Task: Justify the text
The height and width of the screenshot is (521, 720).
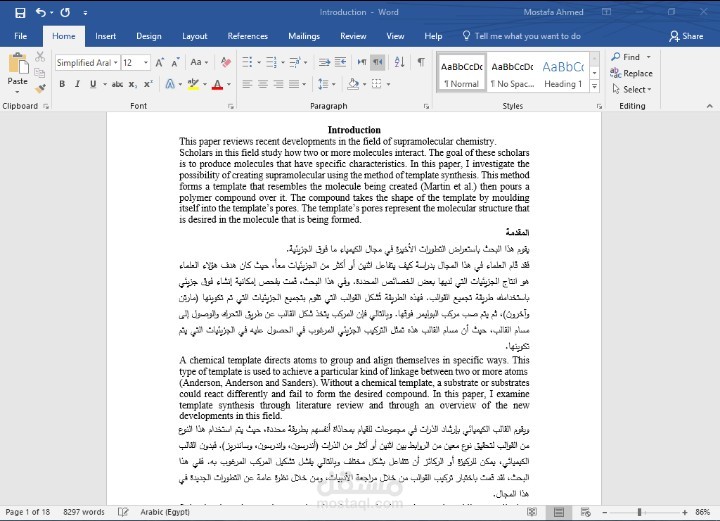Action: click(294, 84)
